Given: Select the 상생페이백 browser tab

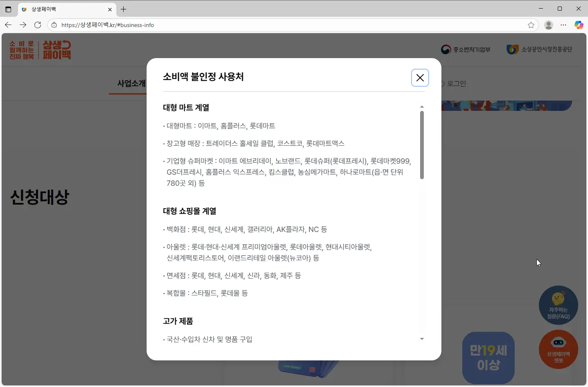Looking at the screenshot, I should pos(61,9).
